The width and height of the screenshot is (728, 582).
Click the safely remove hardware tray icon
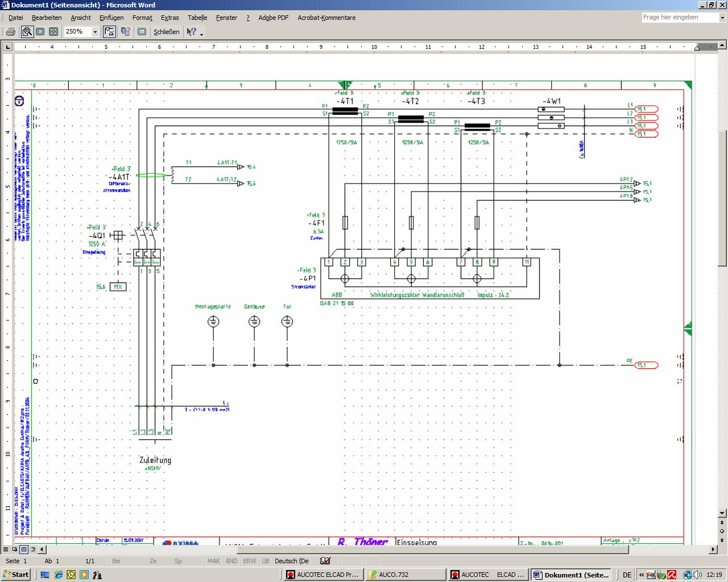pos(661,575)
